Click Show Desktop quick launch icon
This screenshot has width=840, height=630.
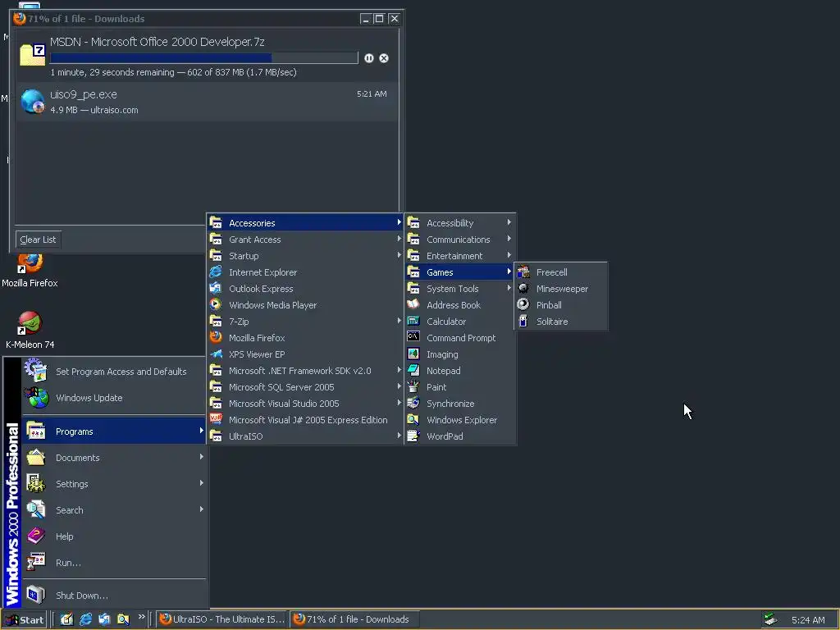pos(66,620)
